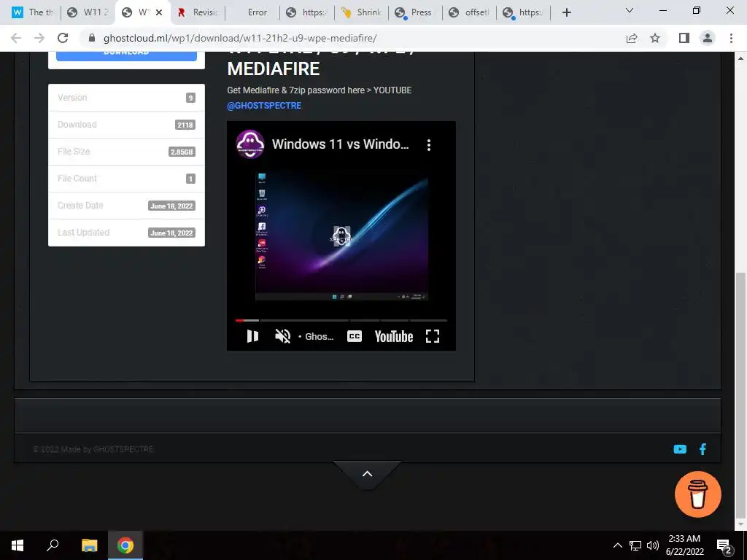Screen dimensions: 747x560
Task: Click the Download count 2118 row
Action: (126, 124)
